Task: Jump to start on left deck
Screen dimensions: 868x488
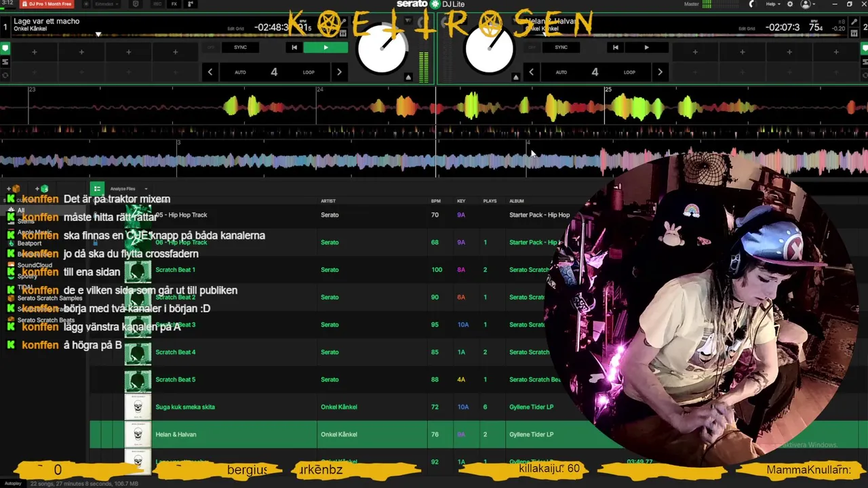Action: click(294, 47)
